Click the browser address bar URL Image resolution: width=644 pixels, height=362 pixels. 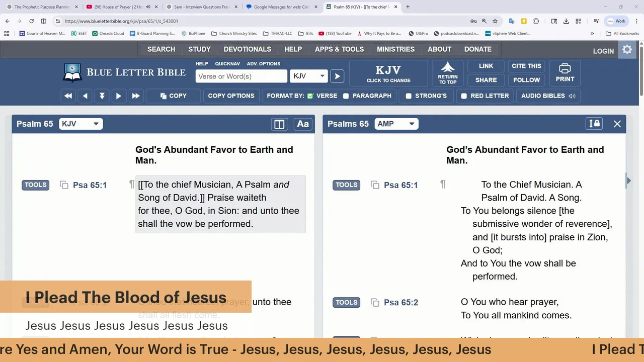(121, 21)
